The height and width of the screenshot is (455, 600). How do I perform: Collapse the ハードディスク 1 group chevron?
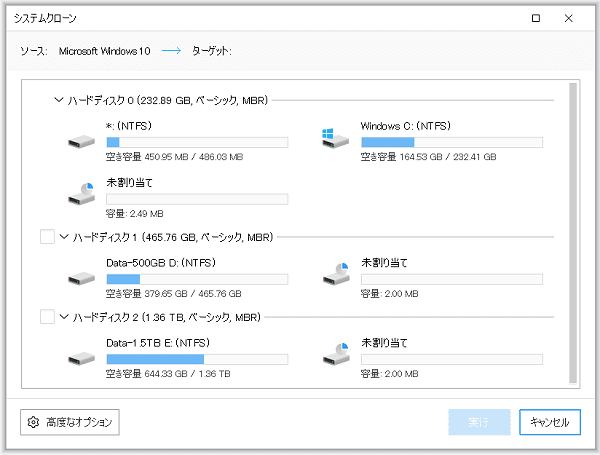(65, 237)
